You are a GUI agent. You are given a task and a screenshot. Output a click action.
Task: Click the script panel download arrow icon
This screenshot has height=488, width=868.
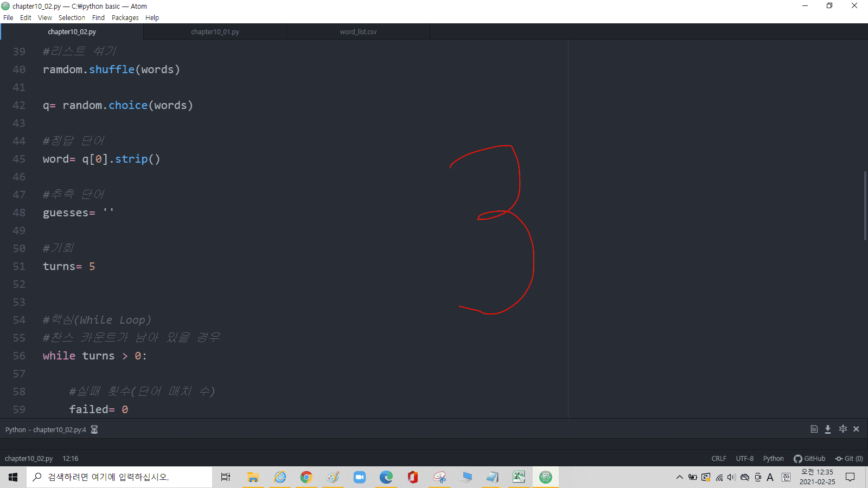tap(828, 429)
